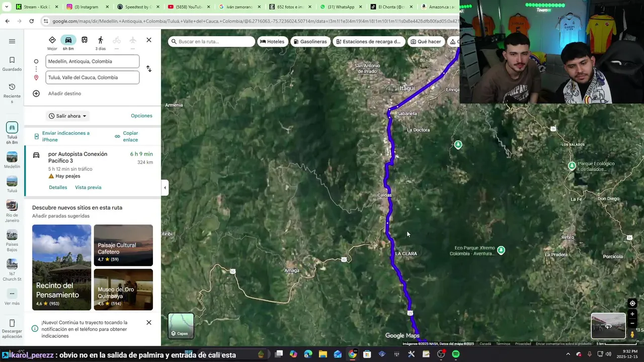Click Añadir destino plus icon
This screenshot has width=644, height=362.
(x=36, y=94)
